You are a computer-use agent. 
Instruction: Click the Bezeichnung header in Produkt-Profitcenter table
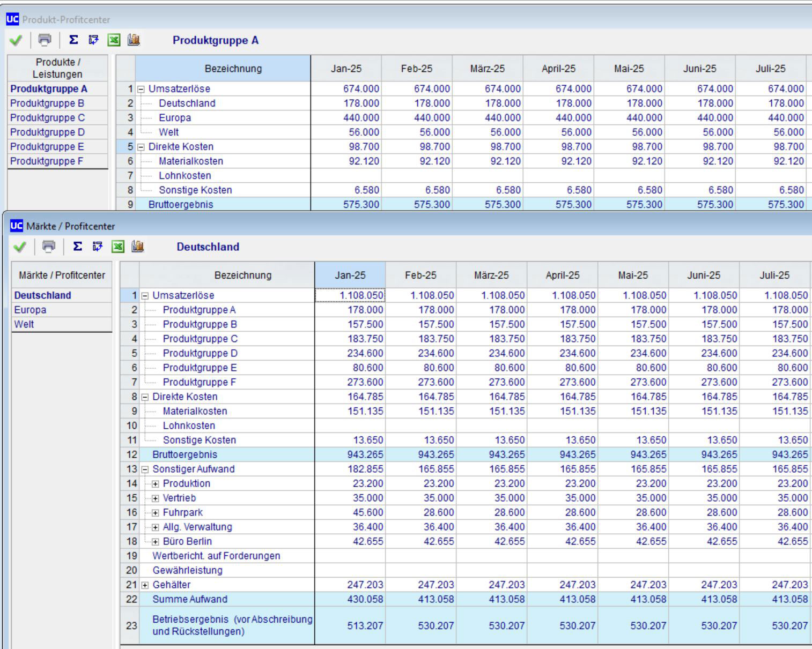click(233, 69)
